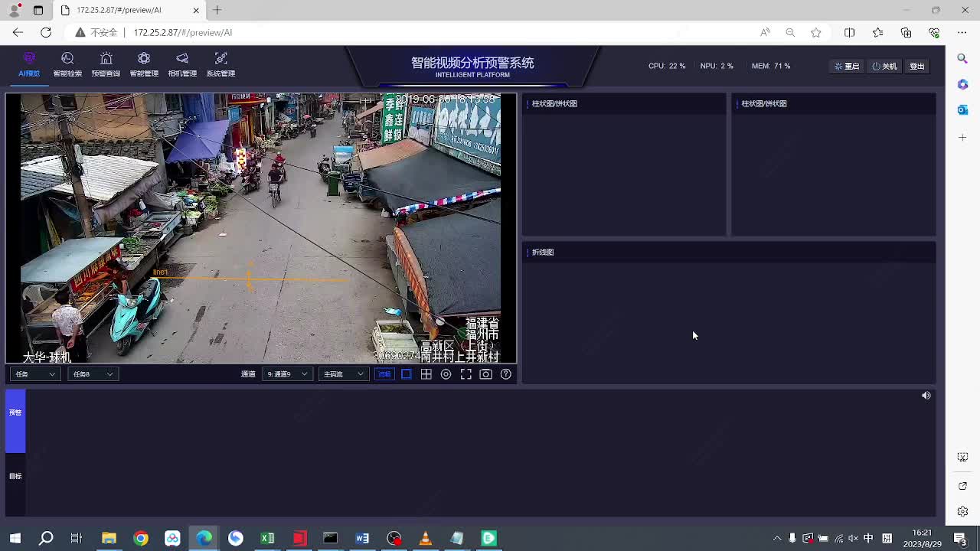The width and height of the screenshot is (980, 551).
Task: Open 智能检索 (smart search) module
Action: pyautogui.click(x=67, y=64)
